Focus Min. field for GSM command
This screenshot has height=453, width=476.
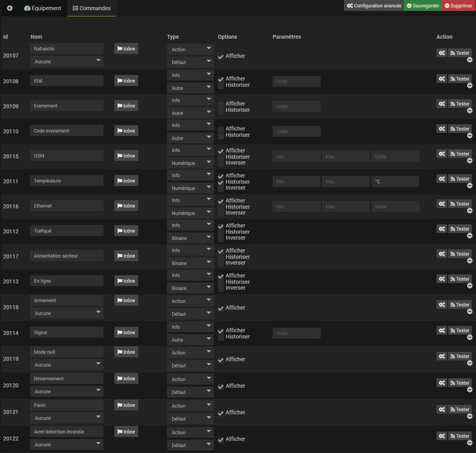pos(296,156)
